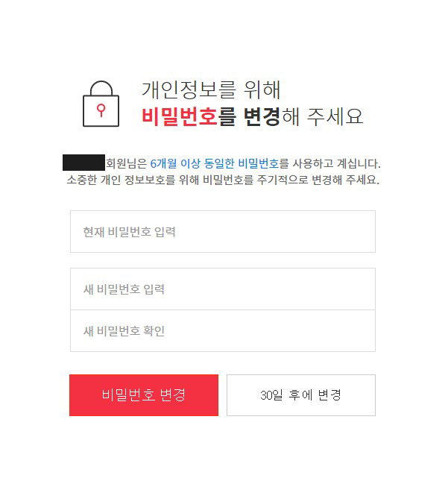
Task: Focus the 새 비밀번호 입력 field
Action: [x=223, y=289]
